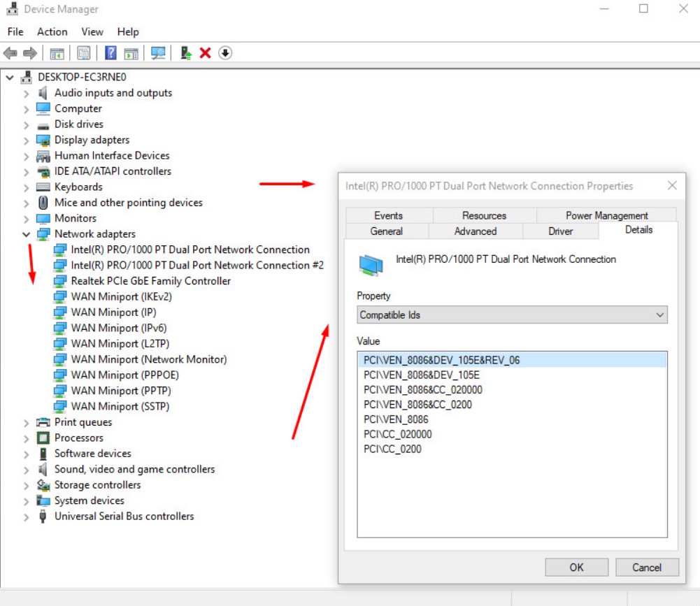700x606 pixels.
Task: Expand the Monitors category
Action: [27, 219]
